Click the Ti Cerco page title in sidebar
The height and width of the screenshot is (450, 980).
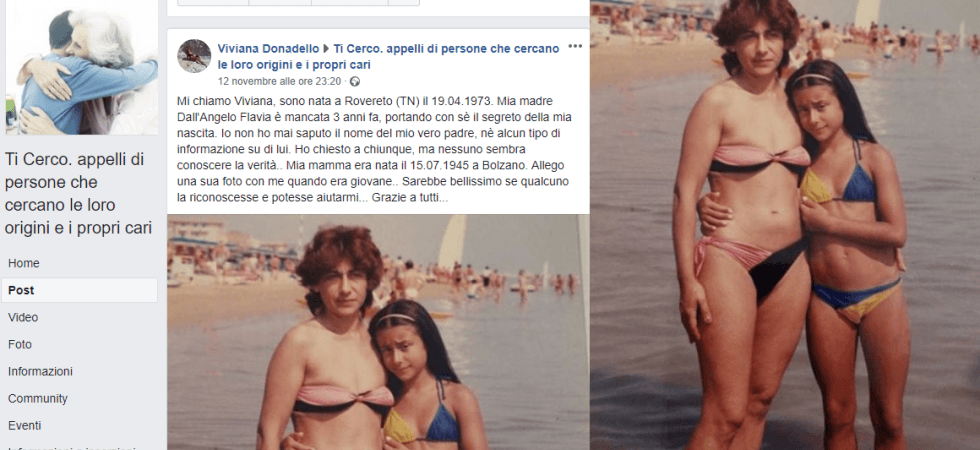(78, 194)
